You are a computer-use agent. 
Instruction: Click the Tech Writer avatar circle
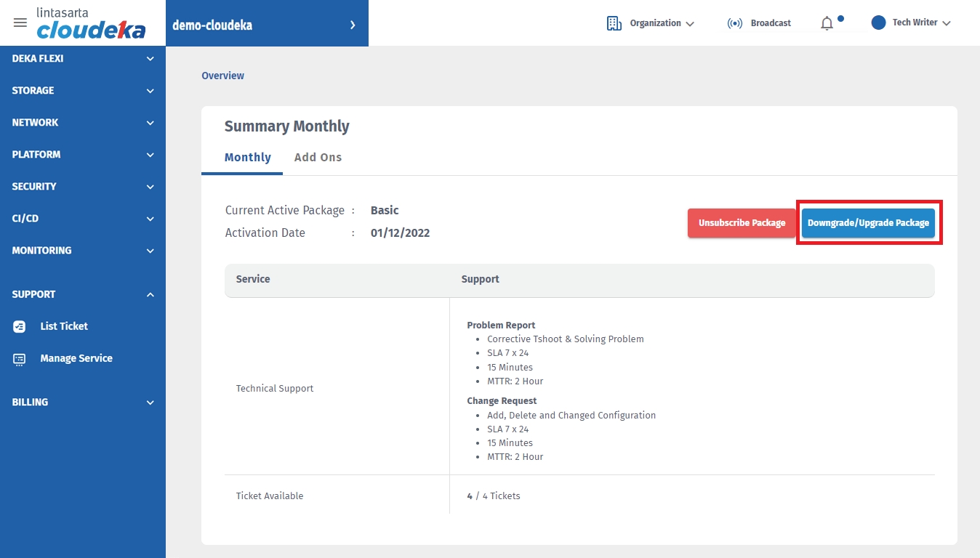coord(878,23)
